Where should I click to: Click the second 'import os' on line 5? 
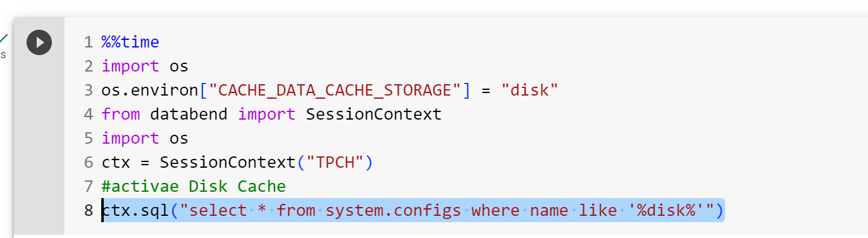[145, 138]
